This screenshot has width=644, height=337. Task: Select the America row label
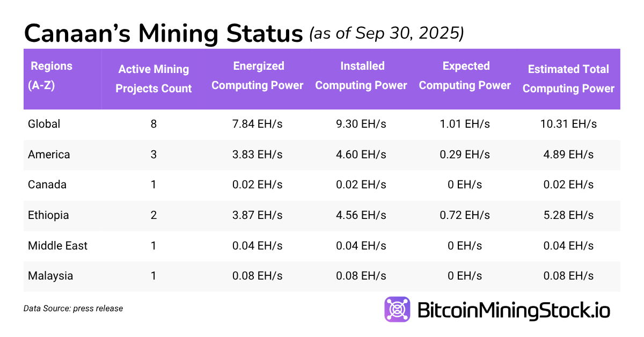click(49, 155)
